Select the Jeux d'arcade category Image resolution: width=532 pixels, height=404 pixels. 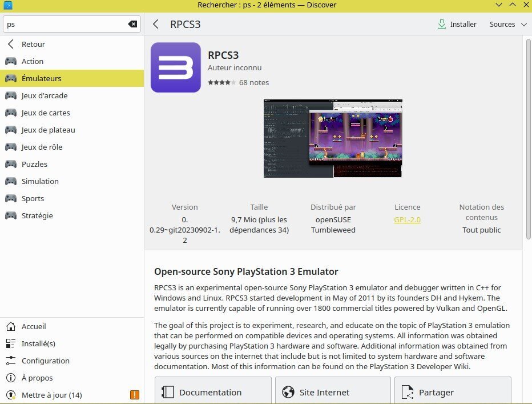pyautogui.click(x=45, y=95)
